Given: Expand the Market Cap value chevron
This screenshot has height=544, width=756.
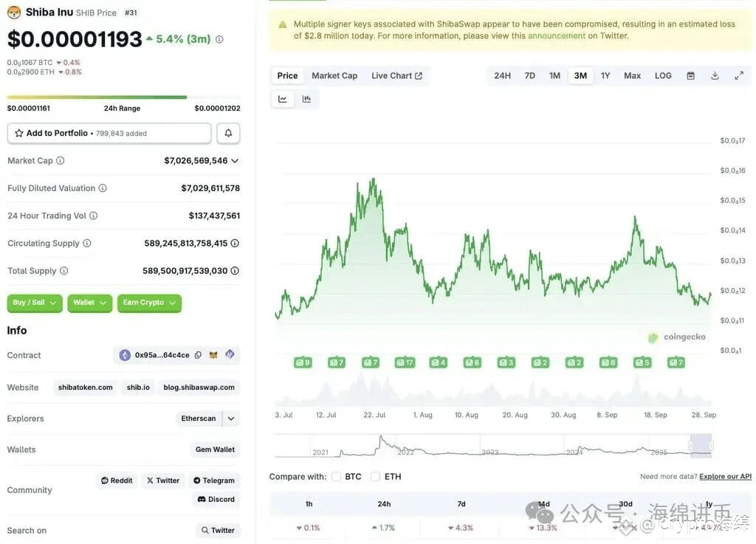Looking at the screenshot, I should click(x=235, y=160).
